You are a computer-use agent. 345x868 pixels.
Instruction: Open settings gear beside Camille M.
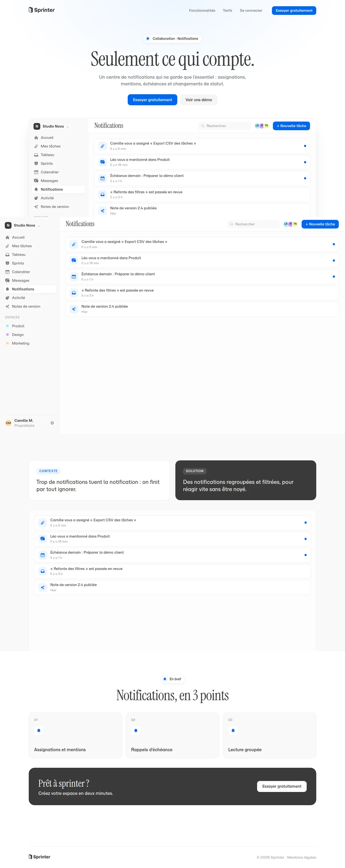[52, 423]
